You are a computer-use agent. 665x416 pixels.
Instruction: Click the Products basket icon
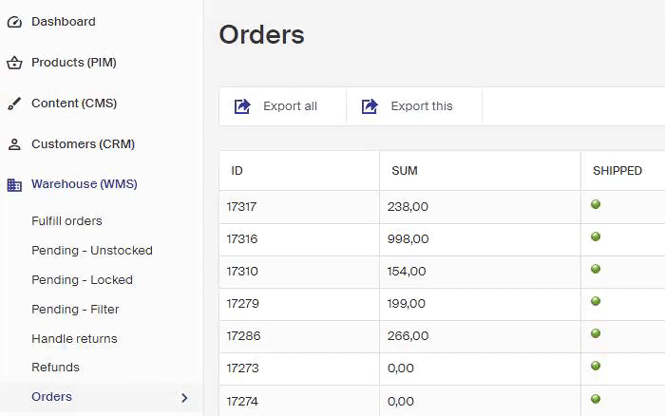pyautogui.click(x=14, y=63)
